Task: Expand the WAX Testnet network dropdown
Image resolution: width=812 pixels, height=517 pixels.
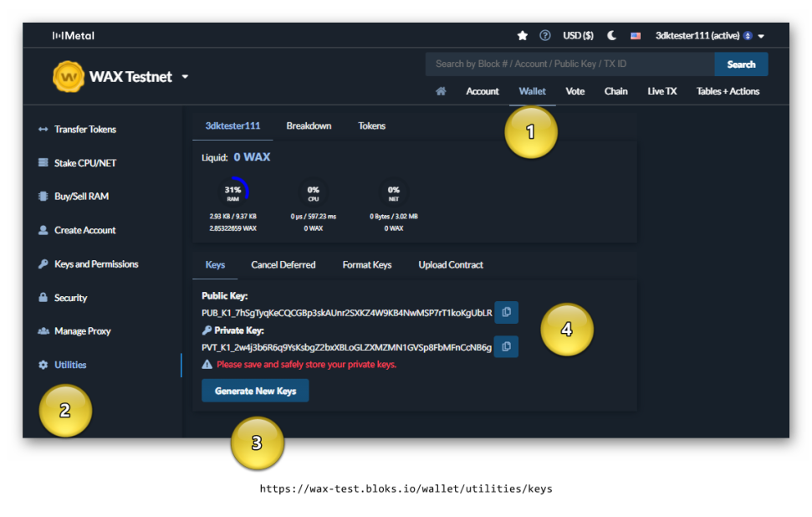Action: coord(185,77)
